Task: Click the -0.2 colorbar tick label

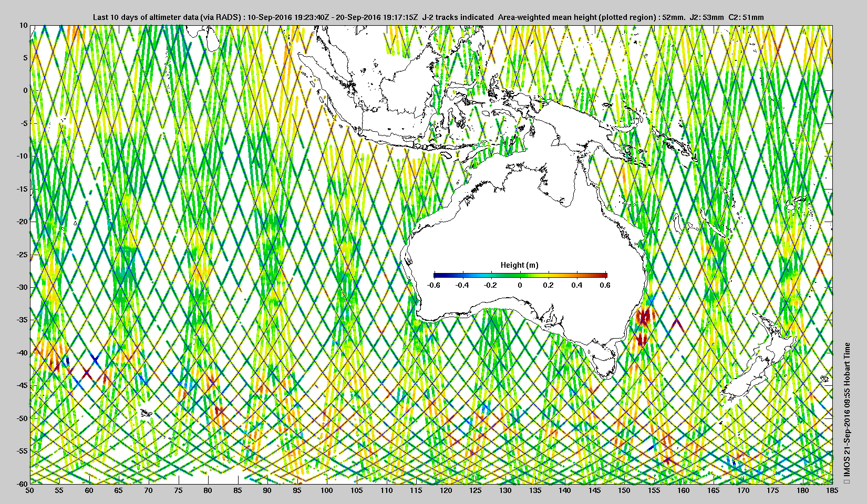Action: (x=491, y=285)
